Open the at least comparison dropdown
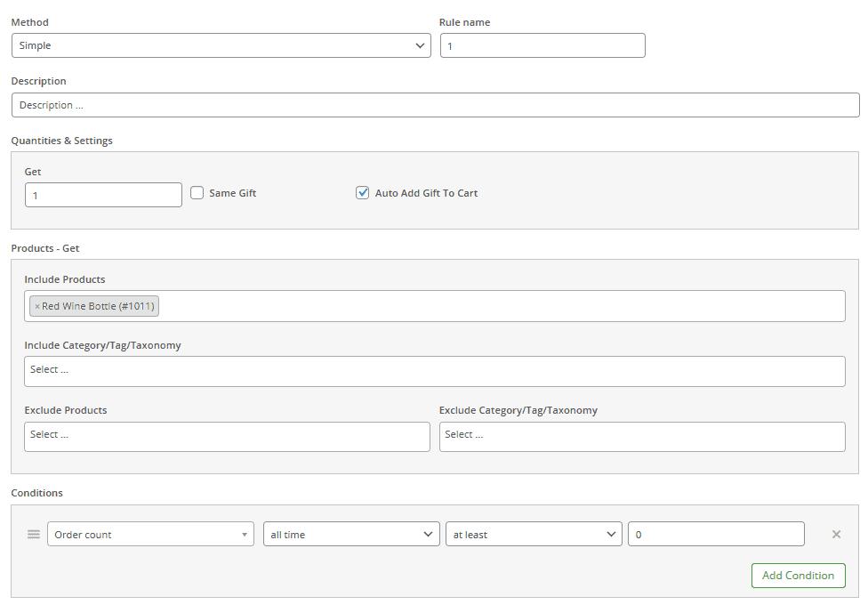This screenshot has height=613, width=868. 534,535
